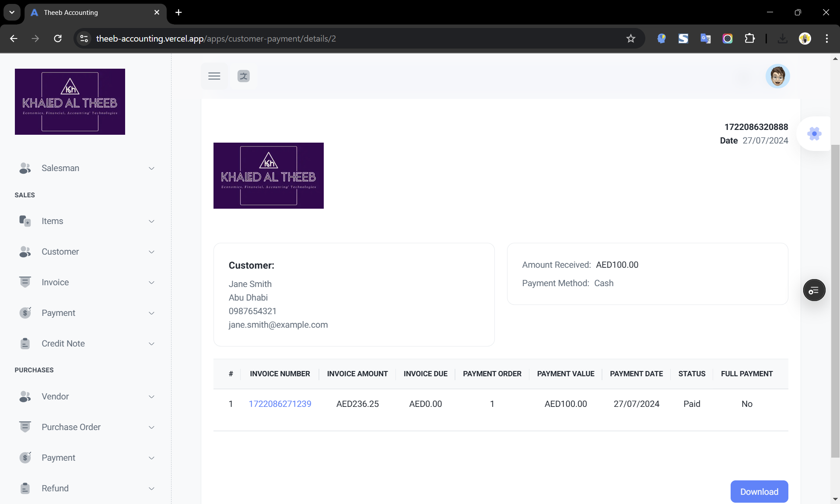Select customer email jane.smith@example.com
The height and width of the screenshot is (504, 840).
point(278,325)
